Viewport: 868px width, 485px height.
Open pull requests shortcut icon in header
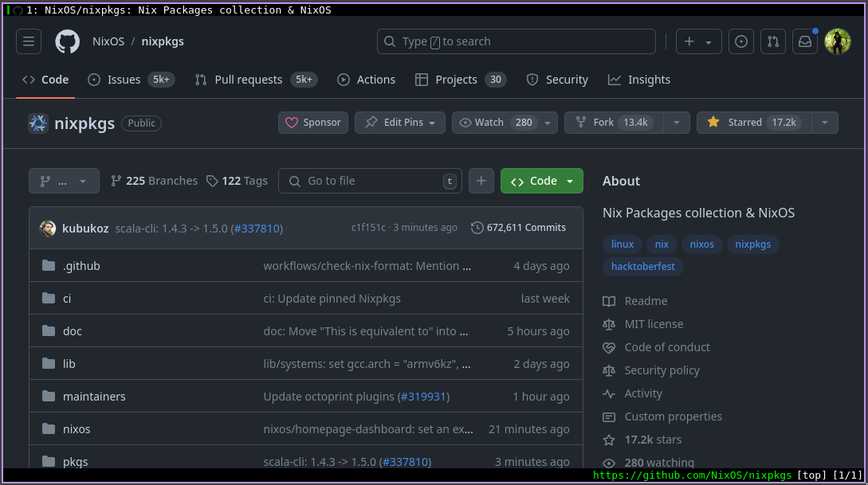point(772,41)
